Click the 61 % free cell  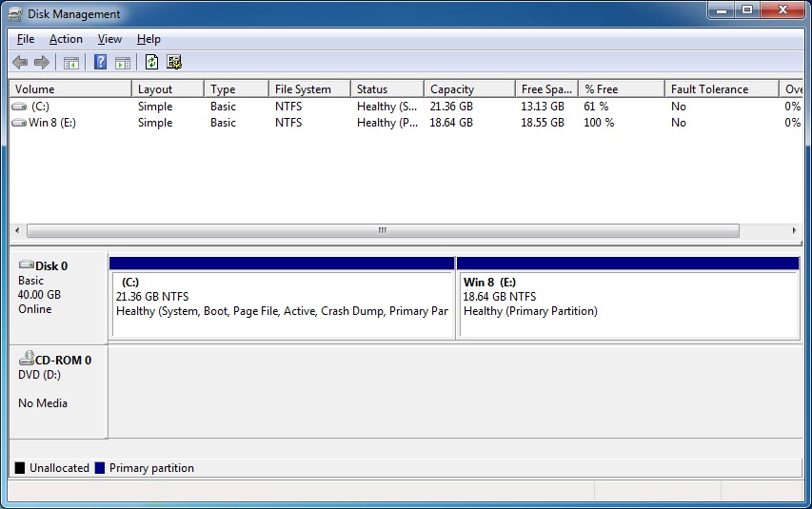tap(596, 107)
